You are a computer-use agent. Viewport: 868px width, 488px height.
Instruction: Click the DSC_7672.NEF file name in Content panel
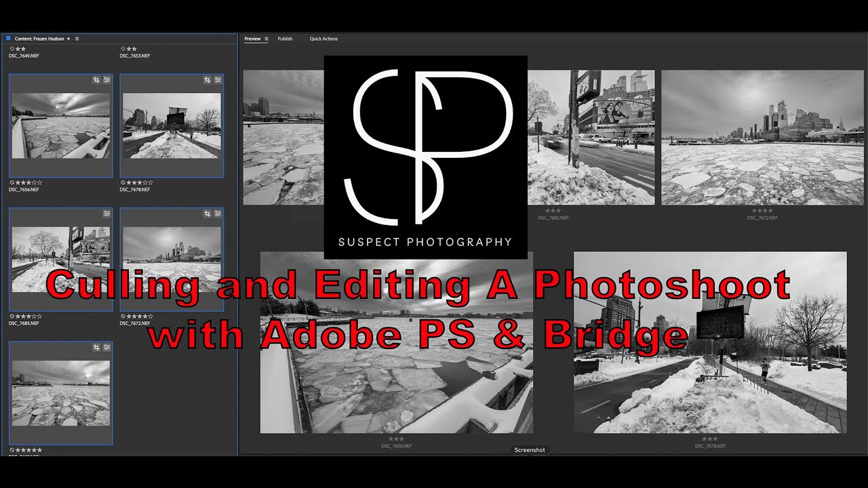tap(135, 323)
